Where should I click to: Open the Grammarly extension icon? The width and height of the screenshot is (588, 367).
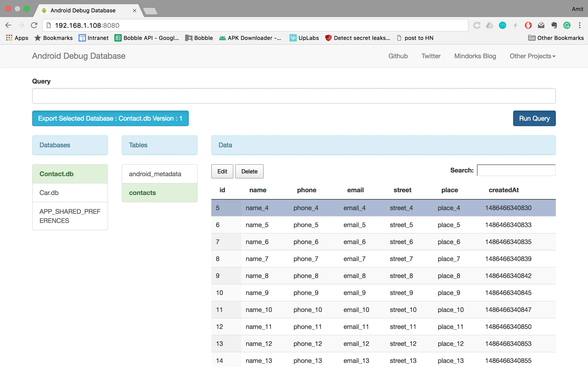pos(567,25)
